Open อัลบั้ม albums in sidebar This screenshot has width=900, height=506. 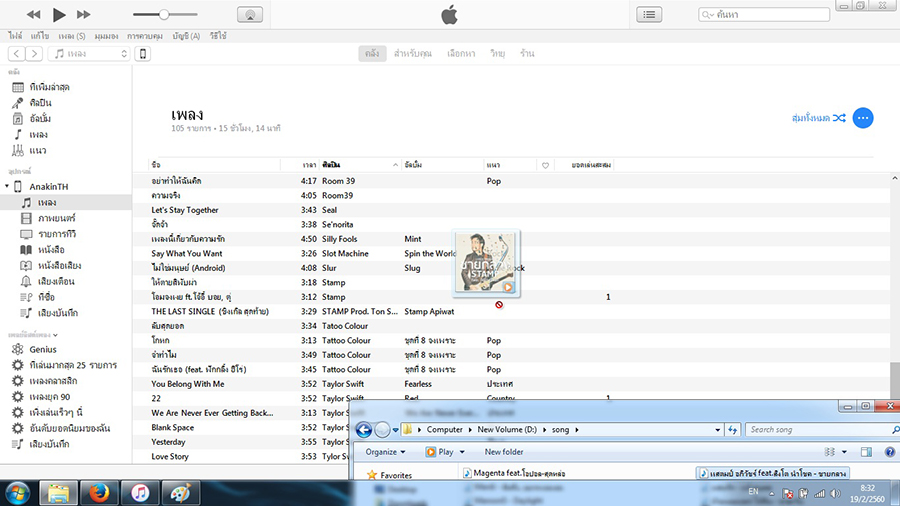(40, 119)
